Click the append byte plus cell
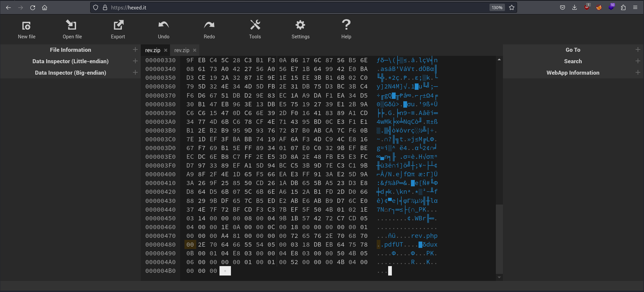Image resolution: width=644 pixels, height=292 pixels. [225, 271]
